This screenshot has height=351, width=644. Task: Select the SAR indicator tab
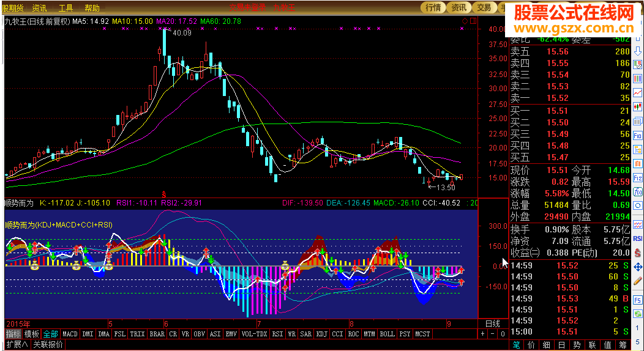click(306, 334)
